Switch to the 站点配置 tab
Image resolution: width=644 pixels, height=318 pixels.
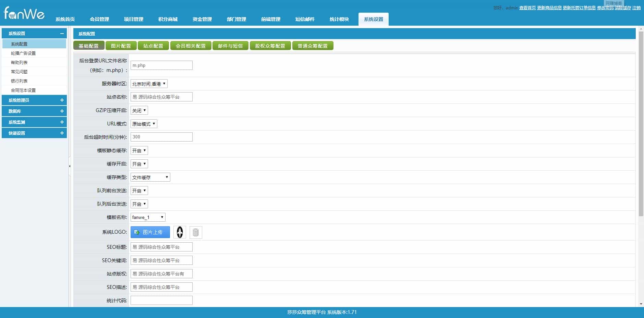[153, 46]
